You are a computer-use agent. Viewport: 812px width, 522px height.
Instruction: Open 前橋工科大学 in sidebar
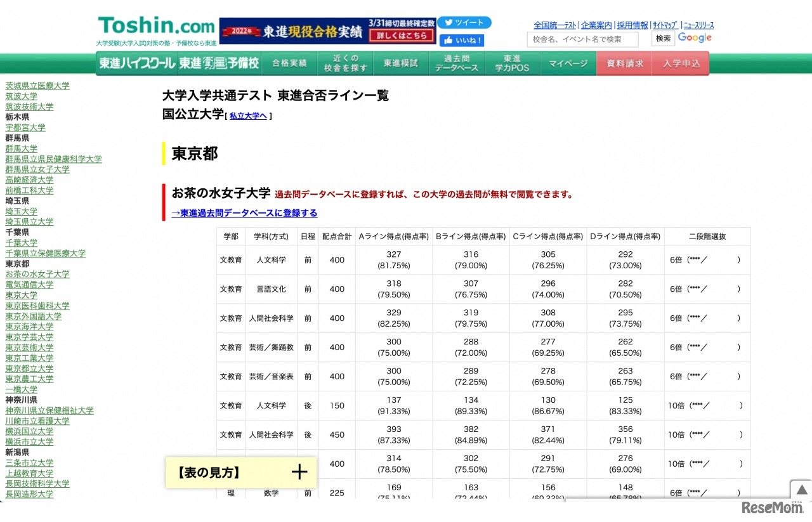pyautogui.click(x=29, y=190)
